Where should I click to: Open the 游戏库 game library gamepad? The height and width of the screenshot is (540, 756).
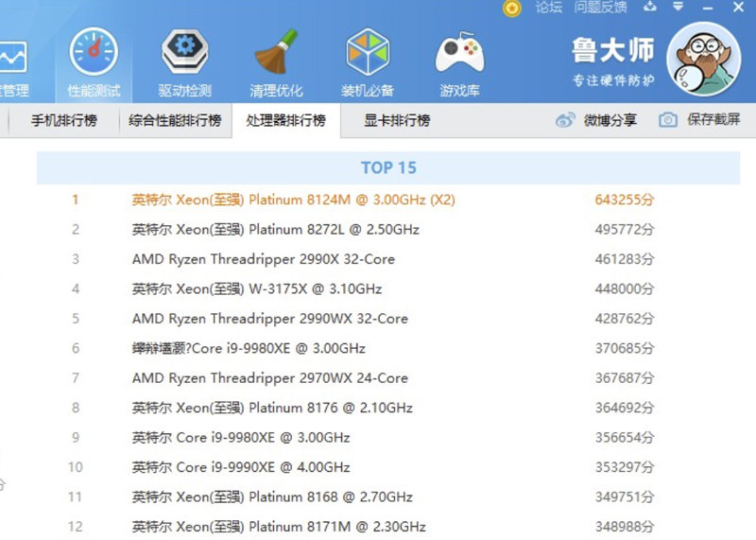[x=459, y=62]
